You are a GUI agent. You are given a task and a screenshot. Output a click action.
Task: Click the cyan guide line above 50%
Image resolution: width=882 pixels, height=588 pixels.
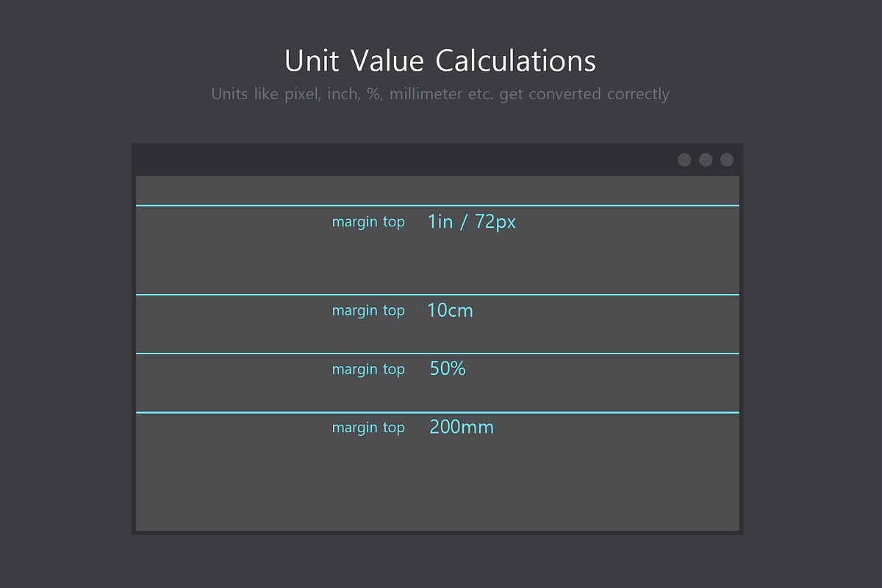(437, 354)
